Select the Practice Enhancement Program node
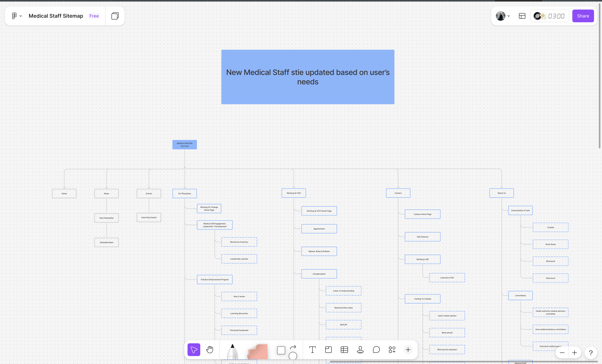Screen dimensions: 602x364 (215, 279)
